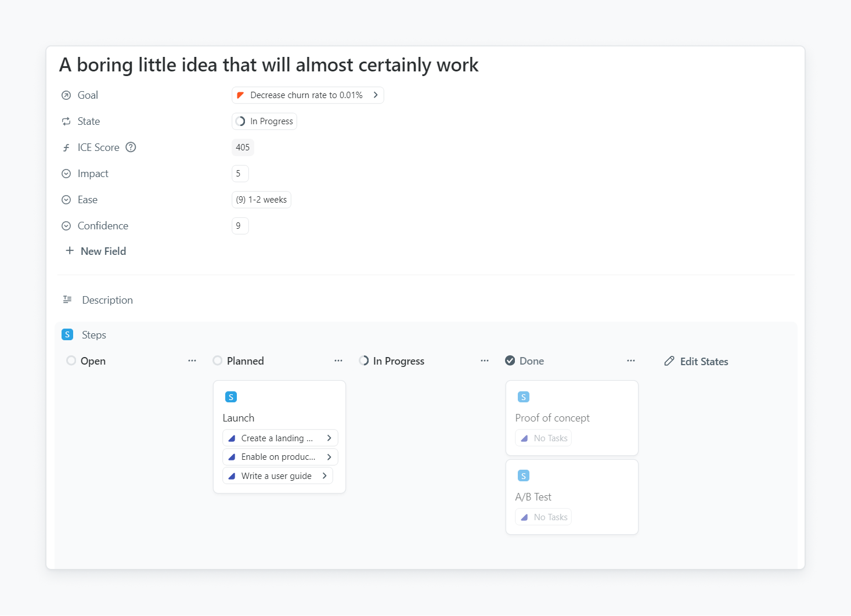This screenshot has width=851, height=616.
Task: Click the blue Steps section icon
Action: [67, 335]
